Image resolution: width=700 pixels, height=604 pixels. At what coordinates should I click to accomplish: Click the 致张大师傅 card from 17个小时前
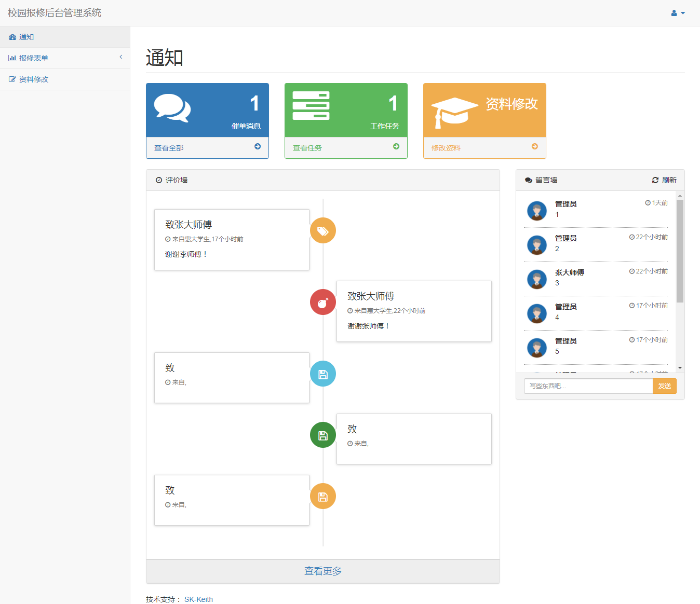[232, 240]
